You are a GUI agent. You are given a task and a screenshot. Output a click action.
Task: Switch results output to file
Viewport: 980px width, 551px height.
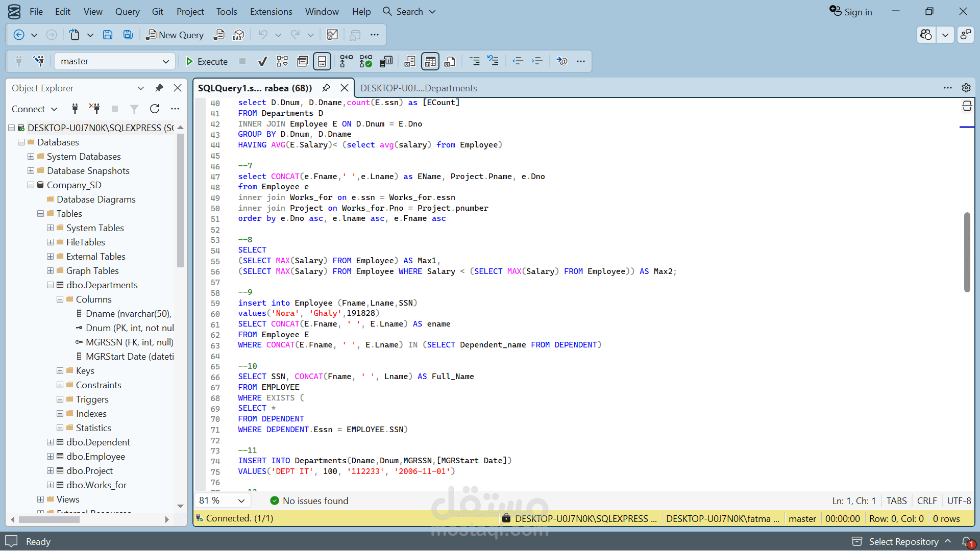(450, 61)
